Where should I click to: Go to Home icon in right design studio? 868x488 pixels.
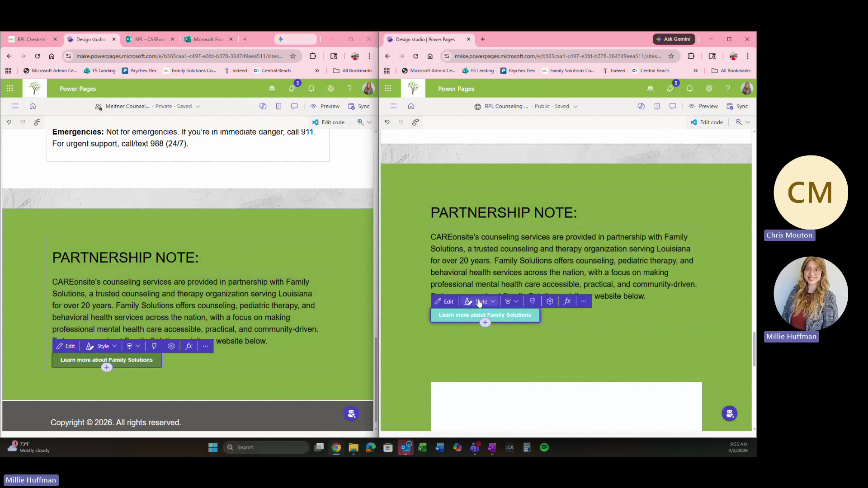tap(411, 106)
